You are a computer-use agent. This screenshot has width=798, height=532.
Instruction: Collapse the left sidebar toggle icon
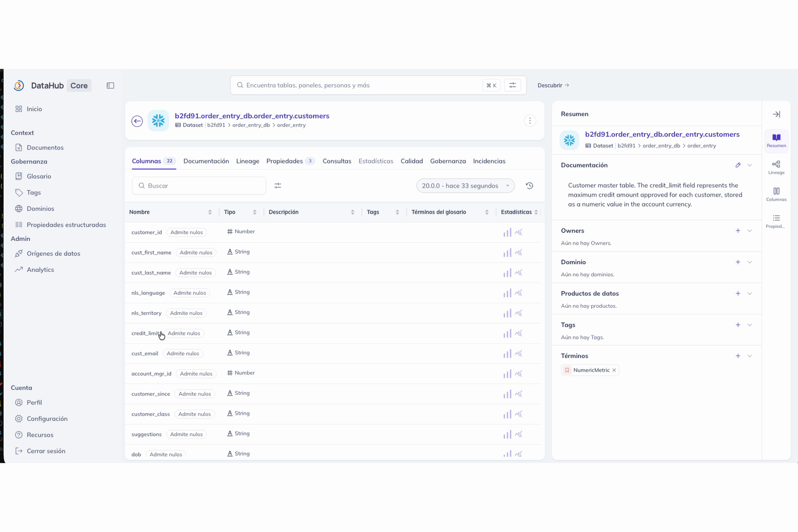click(110, 86)
